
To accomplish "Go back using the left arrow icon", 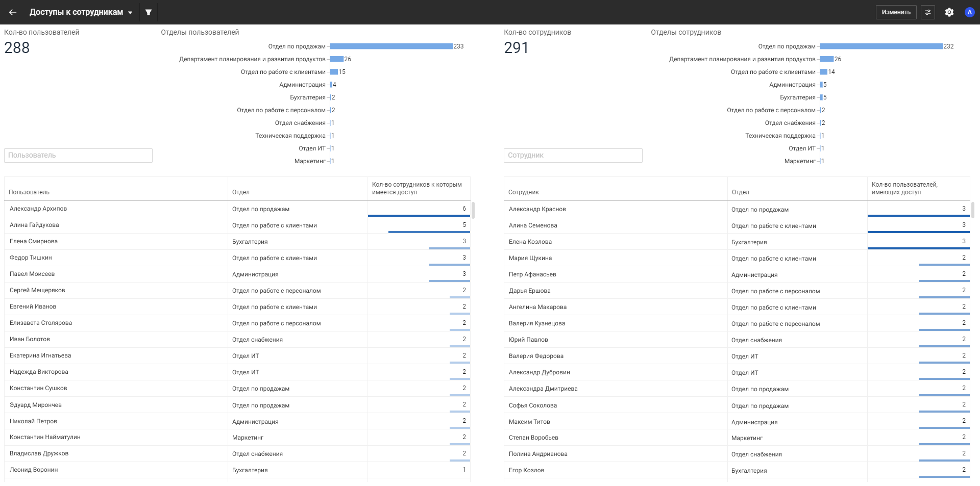I will point(13,12).
